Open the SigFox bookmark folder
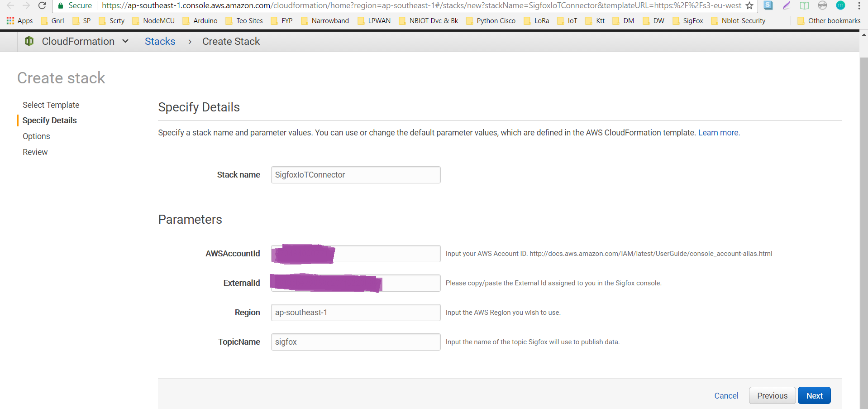Image resolution: width=868 pixels, height=409 pixels. 688,21
